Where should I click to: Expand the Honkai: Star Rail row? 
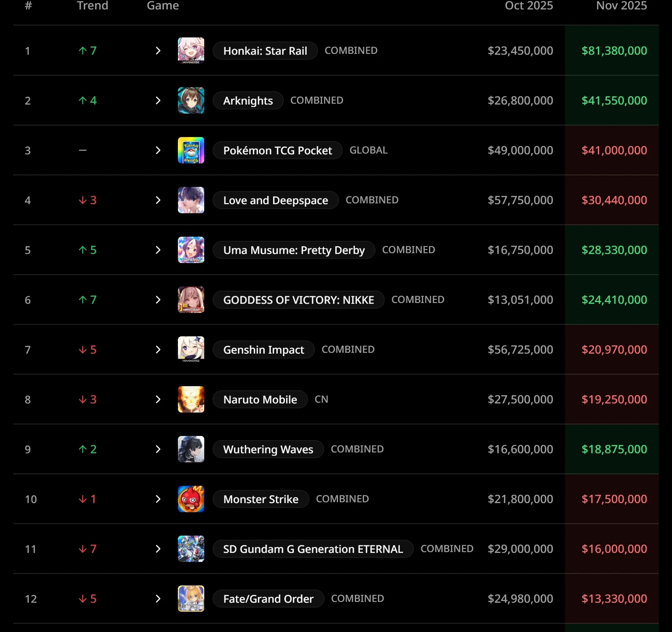point(158,51)
